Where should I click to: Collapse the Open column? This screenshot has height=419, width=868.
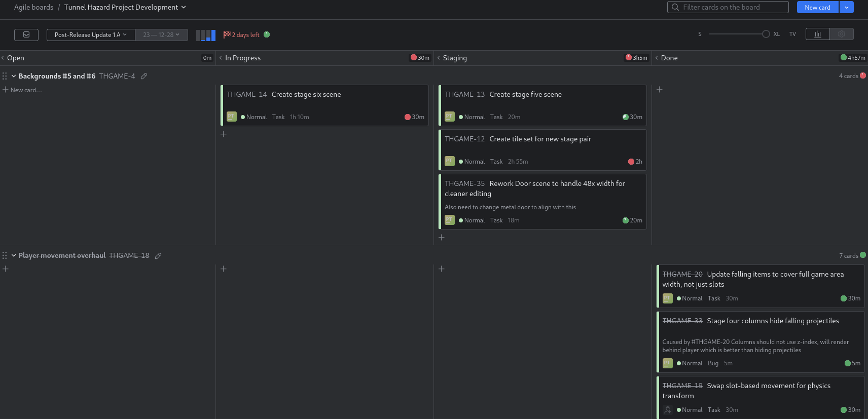[3, 58]
